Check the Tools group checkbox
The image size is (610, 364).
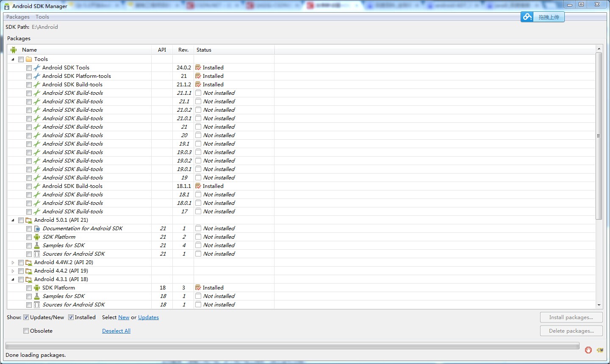[21, 59]
